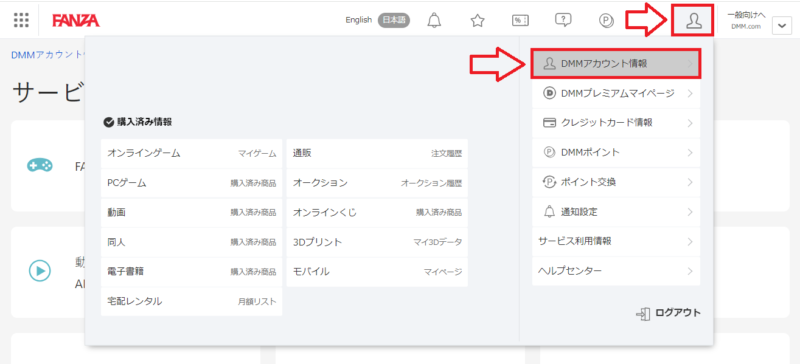Open DMMポイント menu item
The height and width of the screenshot is (364, 800).
click(x=616, y=152)
